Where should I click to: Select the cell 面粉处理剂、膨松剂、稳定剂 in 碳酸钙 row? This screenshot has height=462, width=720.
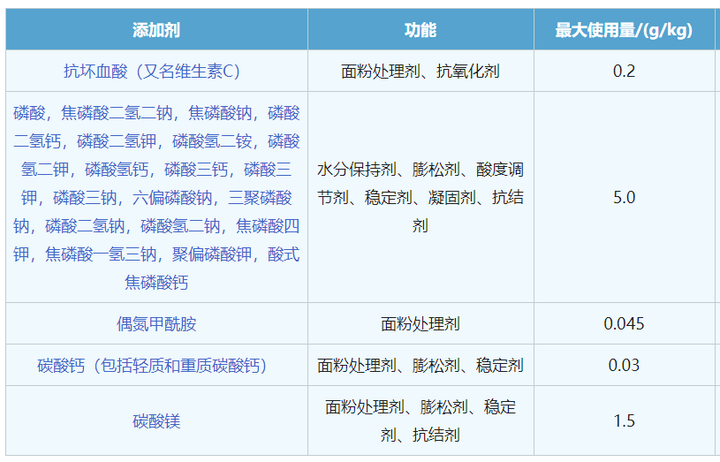pyautogui.click(x=421, y=365)
